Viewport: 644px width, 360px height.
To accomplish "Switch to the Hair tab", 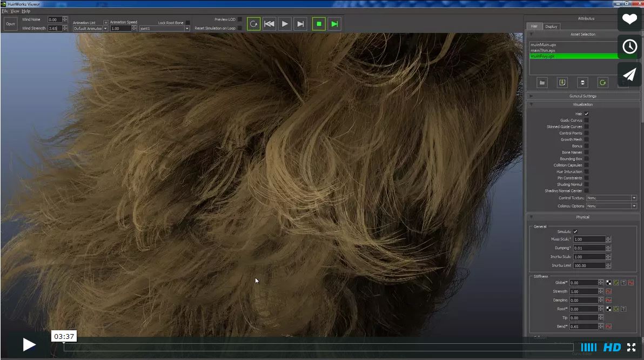I will tap(534, 26).
